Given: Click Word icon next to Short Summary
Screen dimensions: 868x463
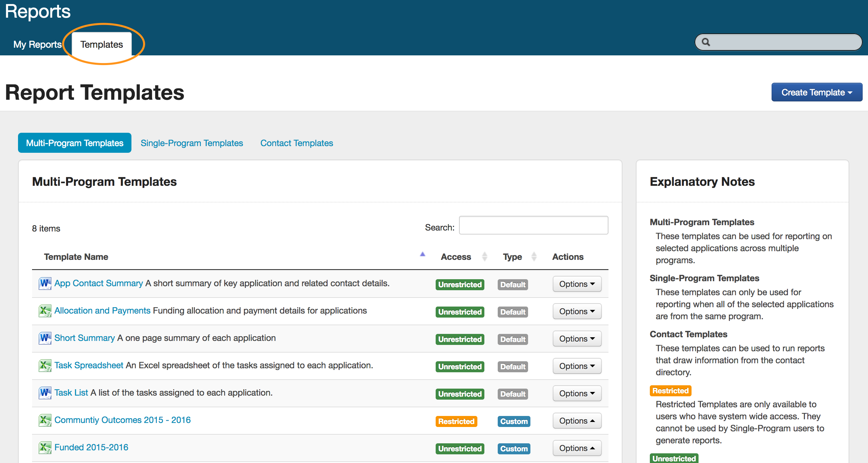Looking at the screenshot, I should [x=45, y=338].
